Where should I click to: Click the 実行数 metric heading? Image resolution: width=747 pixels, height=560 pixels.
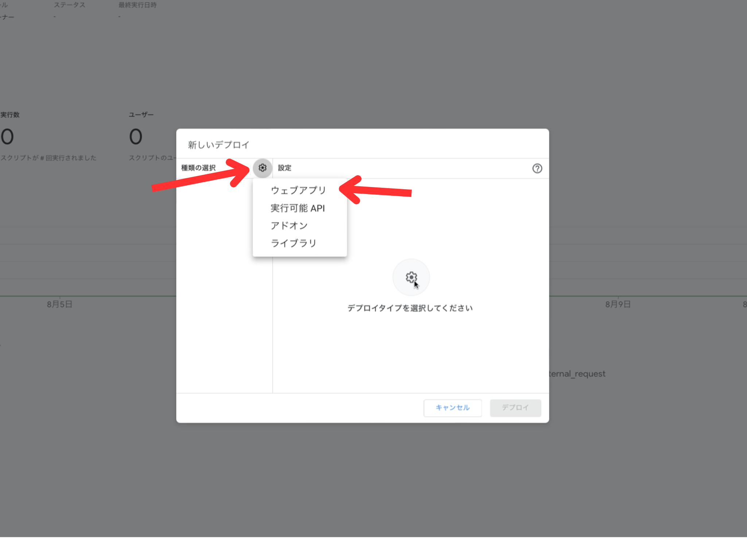(x=10, y=114)
